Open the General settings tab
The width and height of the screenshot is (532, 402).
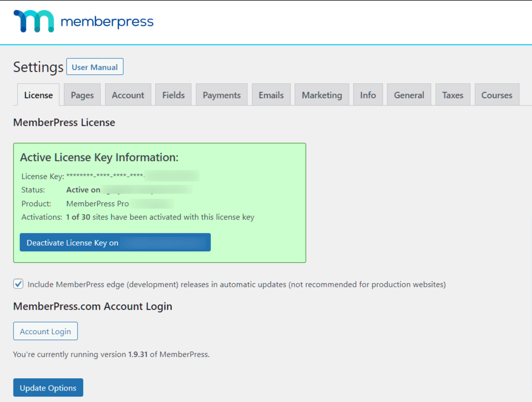(409, 94)
